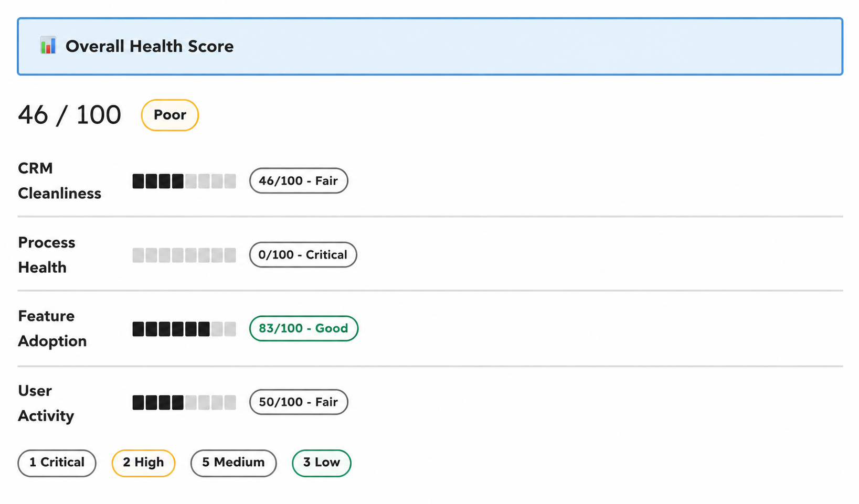Filter by 3 Low issues
Screen dimensions: 859x504
pyautogui.click(x=322, y=463)
